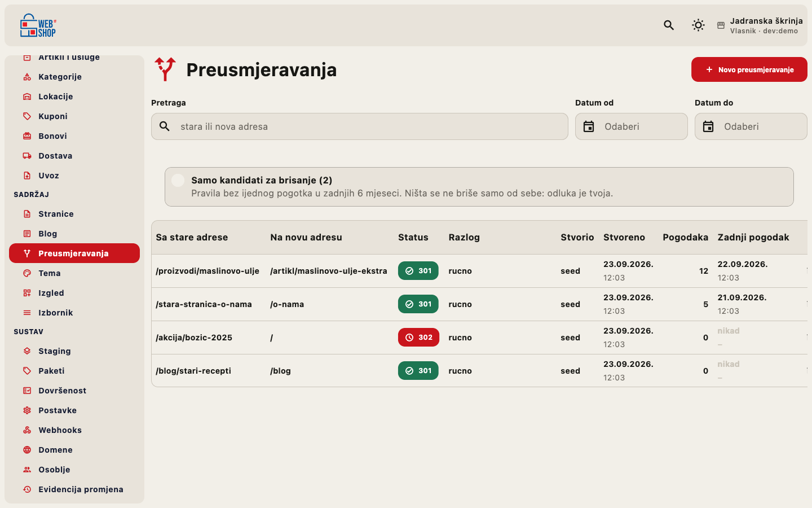This screenshot has height=508, width=812.
Task: Open the Datum od date picker
Action: click(632, 126)
